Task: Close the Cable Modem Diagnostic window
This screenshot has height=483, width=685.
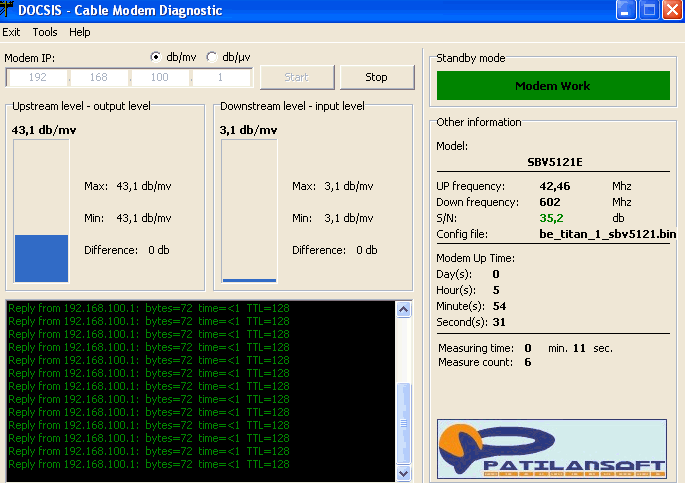Action: coord(673,10)
